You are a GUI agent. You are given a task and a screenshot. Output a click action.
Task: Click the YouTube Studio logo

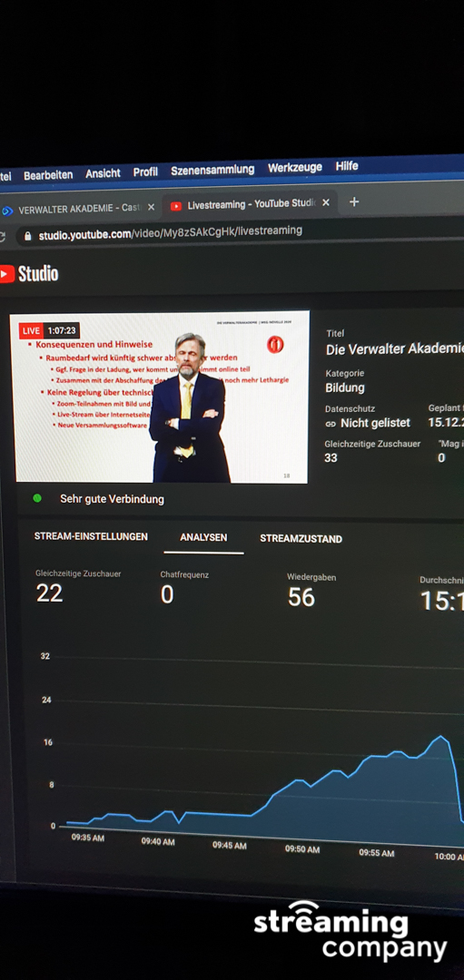click(29, 274)
